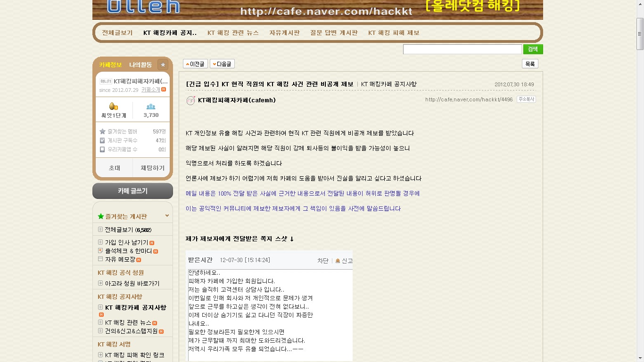644x362 pixels.
Task: Switch to the 카페정보 tab
Action: coord(110,65)
